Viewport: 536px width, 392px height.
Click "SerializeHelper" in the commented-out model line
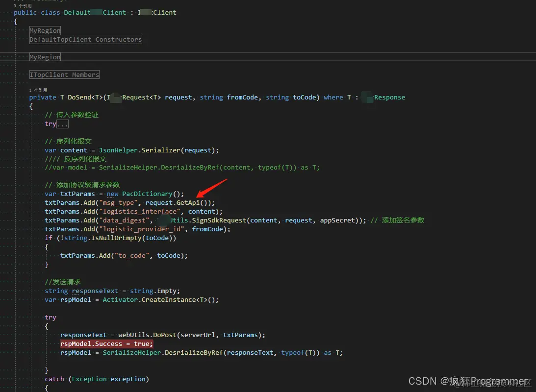128,168
